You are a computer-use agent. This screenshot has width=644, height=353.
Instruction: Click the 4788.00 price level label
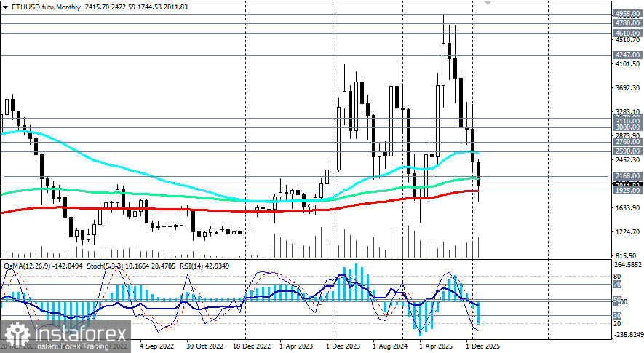pyautogui.click(x=627, y=23)
